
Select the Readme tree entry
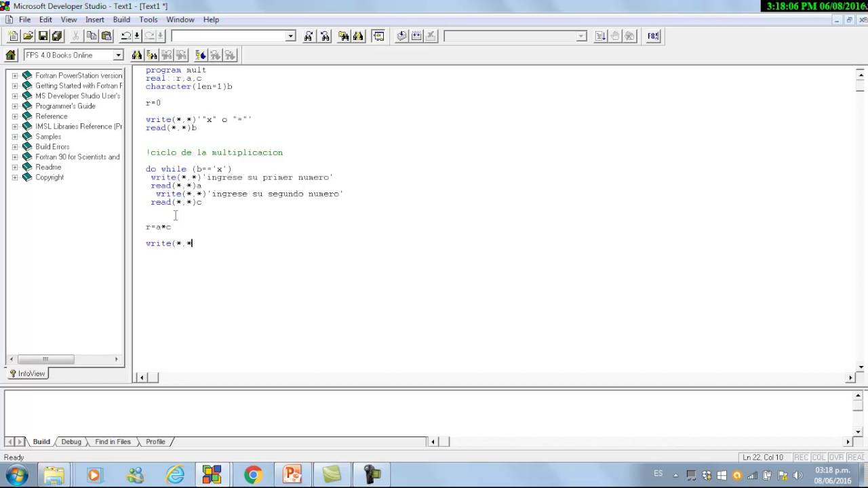[x=48, y=167]
